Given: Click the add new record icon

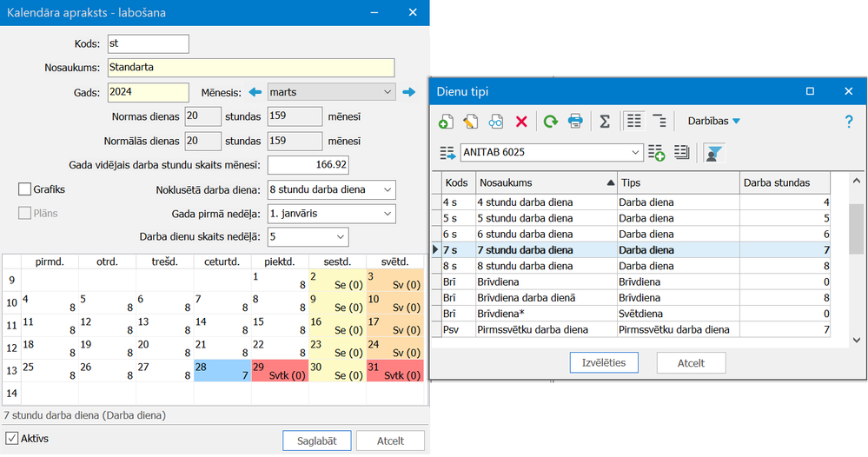Looking at the screenshot, I should point(446,121).
